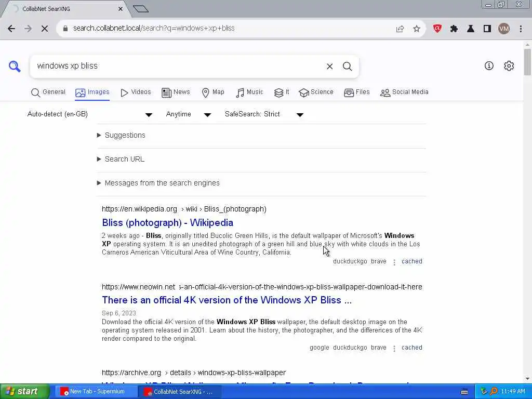532x399 pixels.
Task: Toggle the browser side panel
Action: tap(487, 29)
